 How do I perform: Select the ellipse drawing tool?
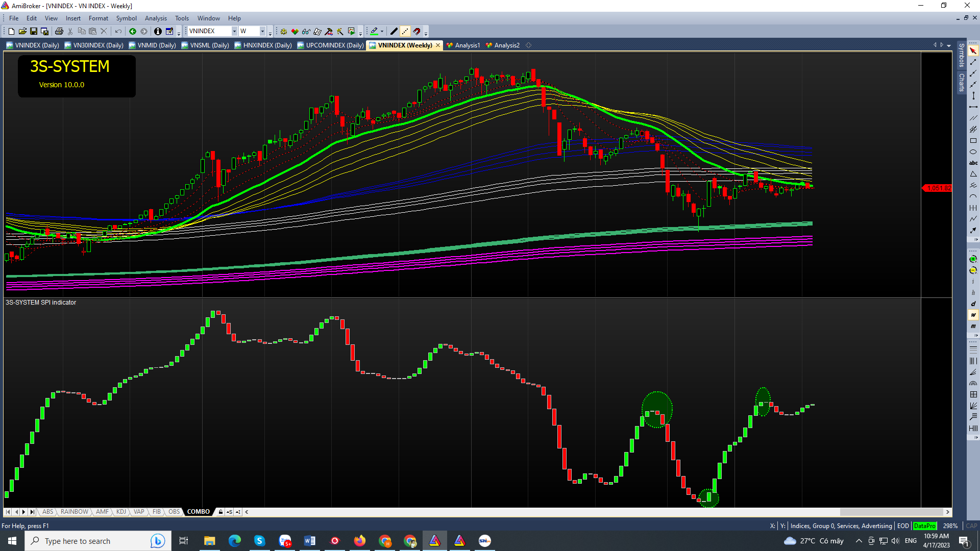click(973, 152)
